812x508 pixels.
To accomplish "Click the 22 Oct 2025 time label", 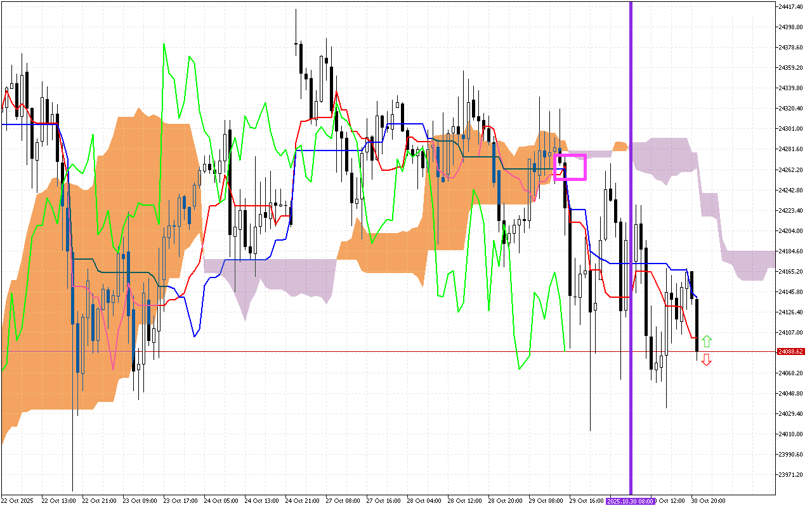I will click(x=18, y=501).
